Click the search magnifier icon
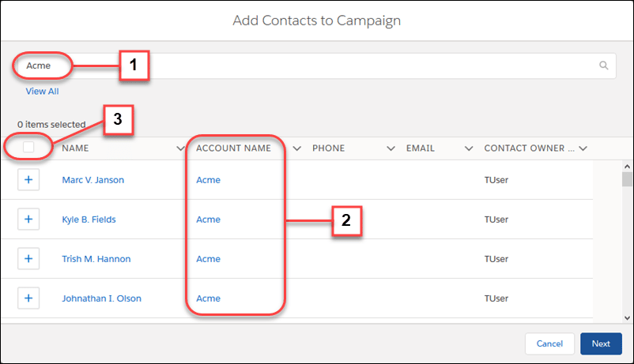The image size is (634, 364). (603, 66)
